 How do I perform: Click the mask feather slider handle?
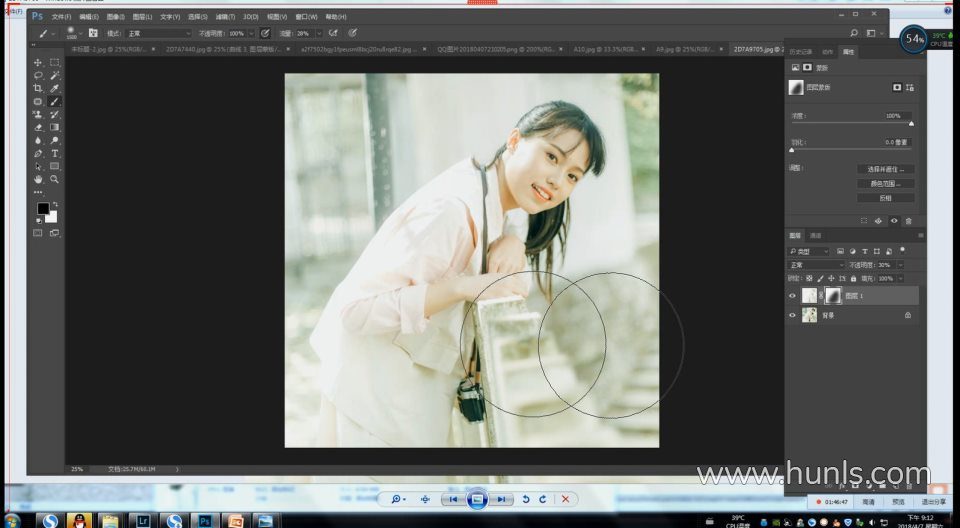(792, 149)
